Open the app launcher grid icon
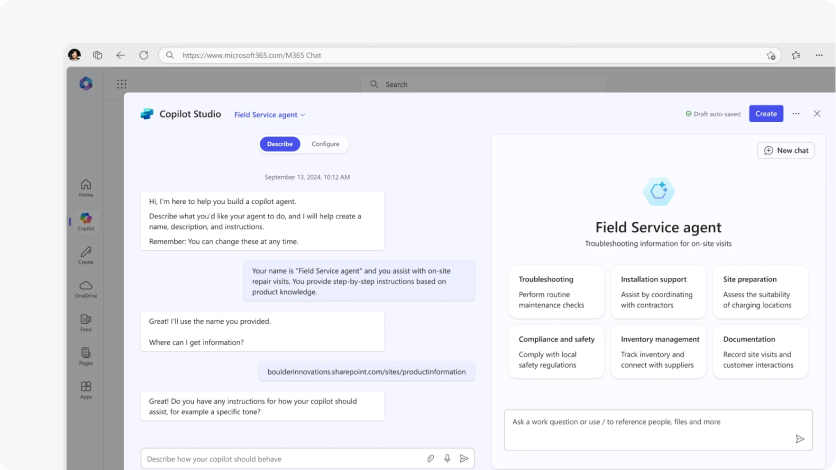Screen dimensions: 836x470 click(122, 84)
